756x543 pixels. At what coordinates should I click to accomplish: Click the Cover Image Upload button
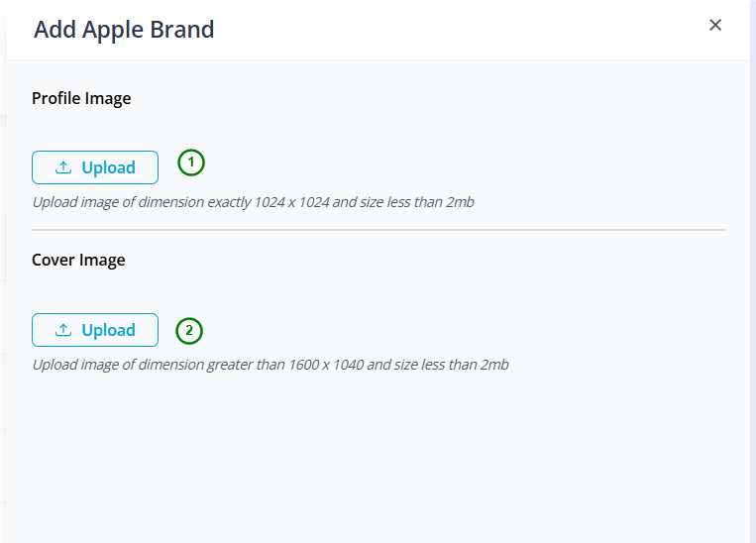[95, 330]
